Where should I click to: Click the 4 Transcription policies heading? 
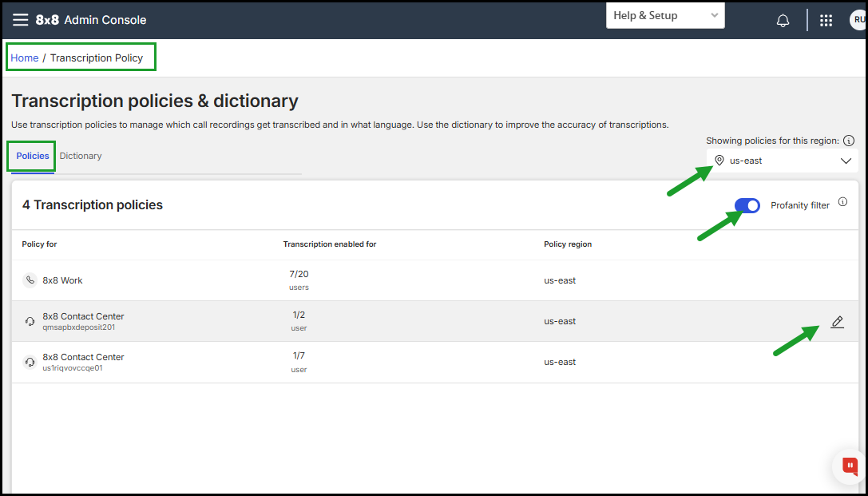tap(93, 204)
